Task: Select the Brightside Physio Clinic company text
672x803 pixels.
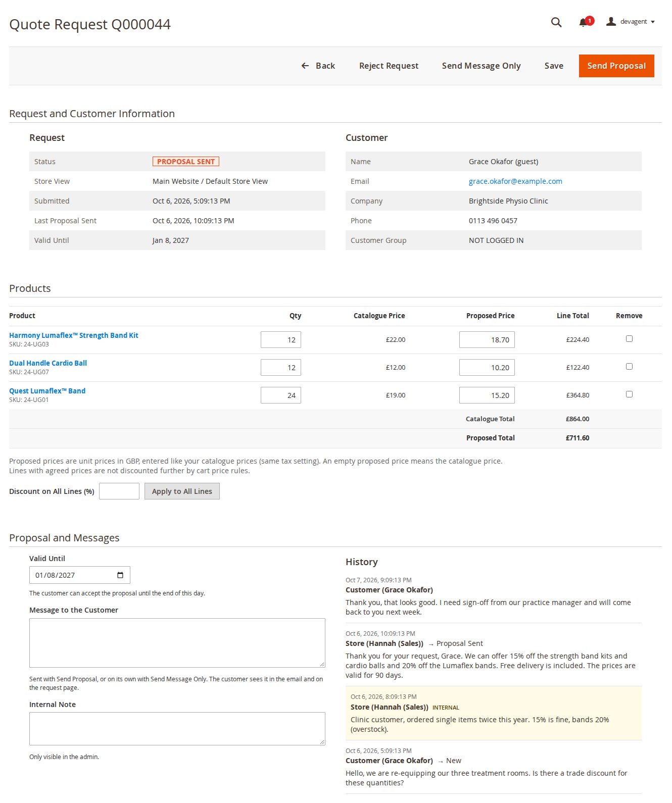Action: pyautogui.click(x=508, y=201)
